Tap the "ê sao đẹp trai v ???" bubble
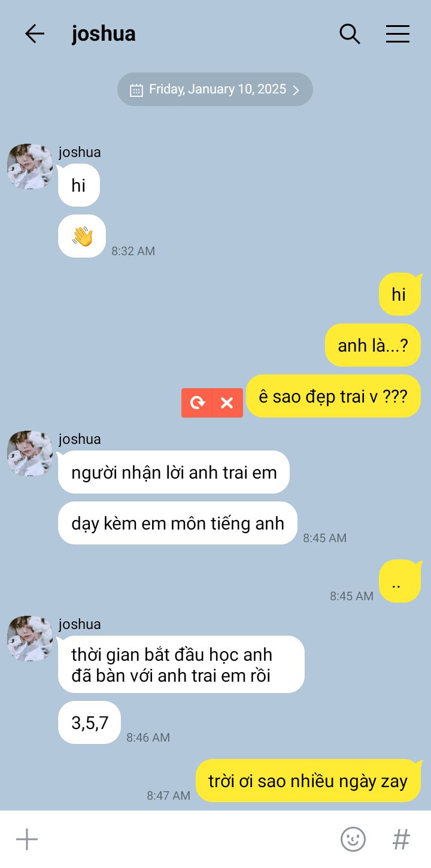This screenshot has width=431, height=868. [333, 396]
